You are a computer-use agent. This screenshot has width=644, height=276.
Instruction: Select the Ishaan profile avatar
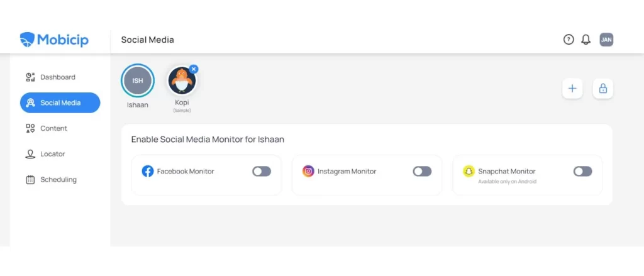138,80
